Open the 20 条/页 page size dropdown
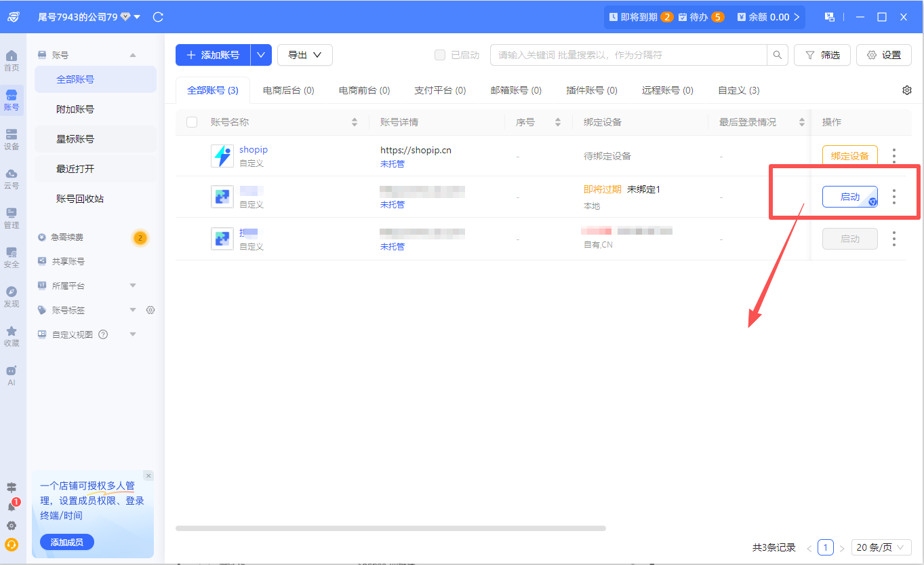 coord(881,547)
